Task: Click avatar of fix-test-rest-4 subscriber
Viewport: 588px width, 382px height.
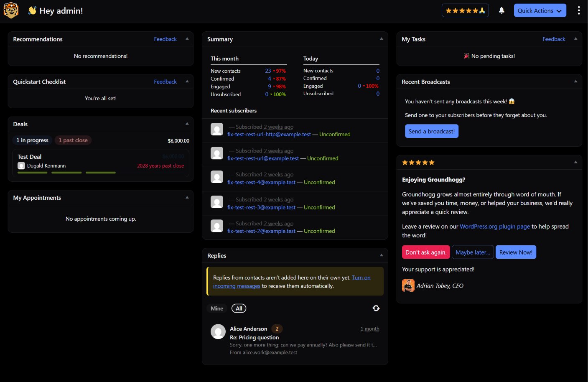Action: pyautogui.click(x=217, y=177)
